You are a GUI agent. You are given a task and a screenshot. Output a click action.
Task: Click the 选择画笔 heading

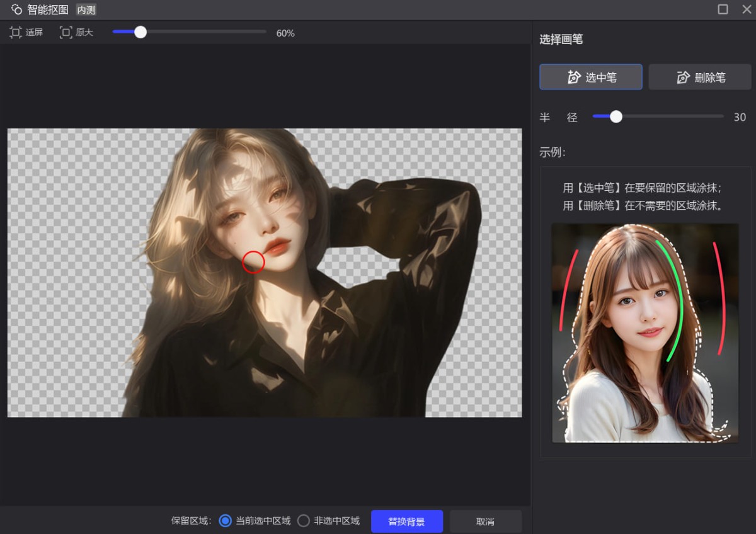coord(561,39)
